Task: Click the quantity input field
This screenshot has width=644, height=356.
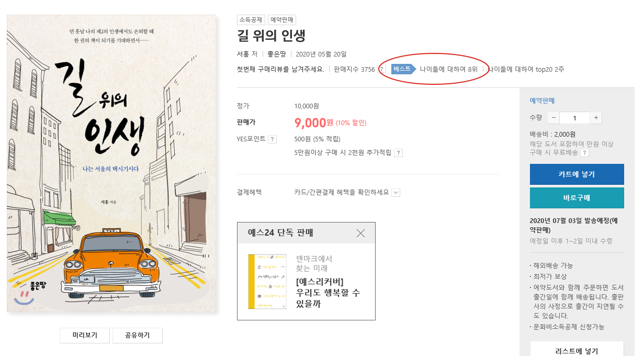Action: tap(575, 118)
